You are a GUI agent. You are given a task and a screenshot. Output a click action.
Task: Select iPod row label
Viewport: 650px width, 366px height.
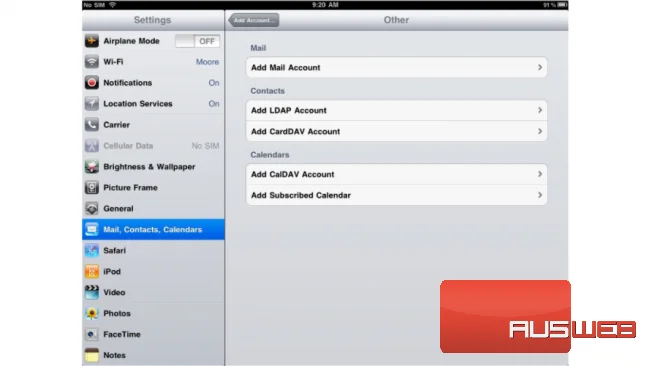tap(112, 271)
